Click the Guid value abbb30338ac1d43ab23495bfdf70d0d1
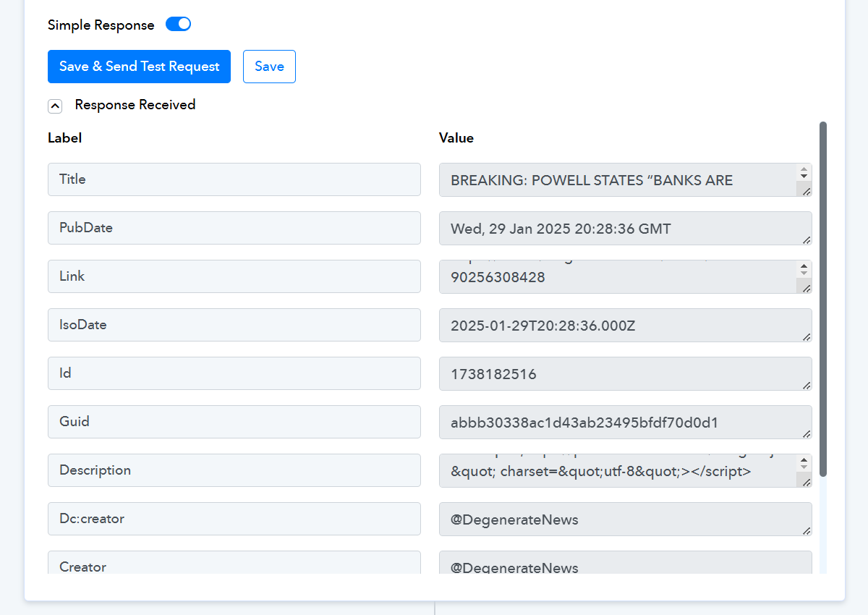 (x=626, y=423)
